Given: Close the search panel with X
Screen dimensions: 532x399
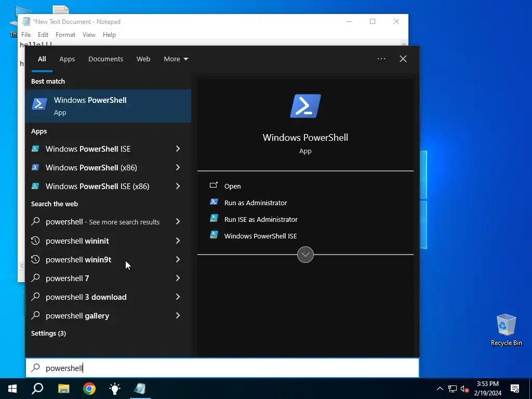Looking at the screenshot, I should [403, 59].
